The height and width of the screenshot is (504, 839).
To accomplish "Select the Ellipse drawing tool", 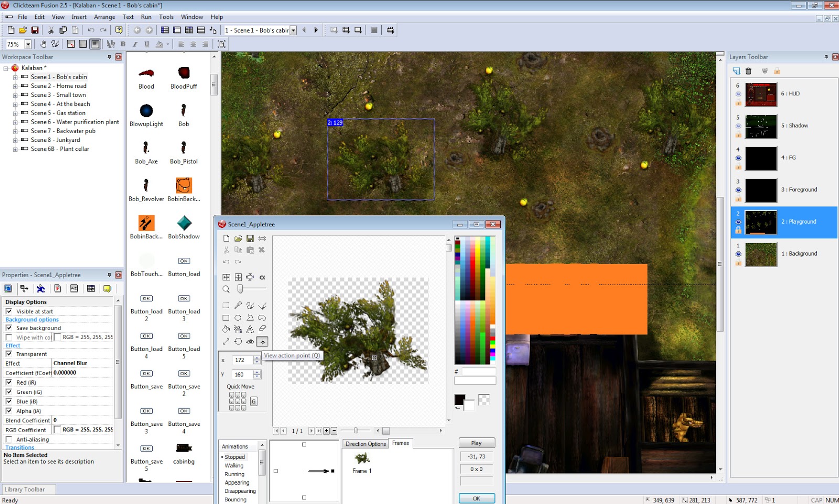I will [238, 317].
